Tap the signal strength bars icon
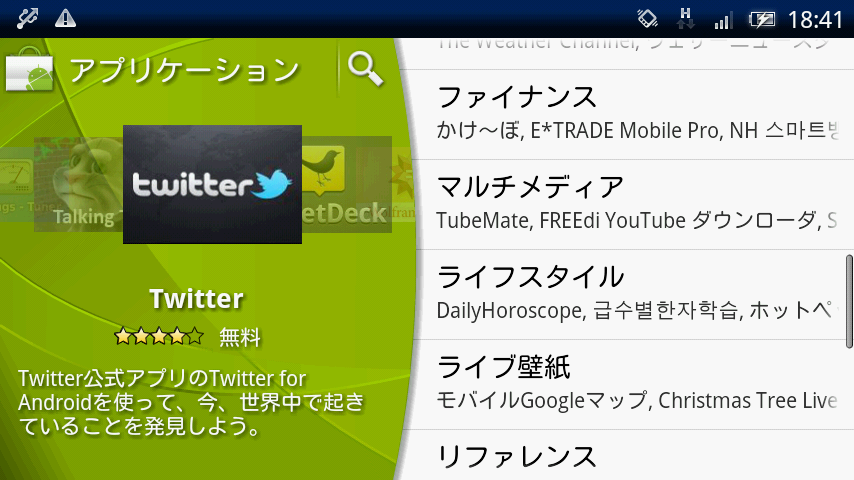Viewport: 854px width, 480px height. point(723,21)
